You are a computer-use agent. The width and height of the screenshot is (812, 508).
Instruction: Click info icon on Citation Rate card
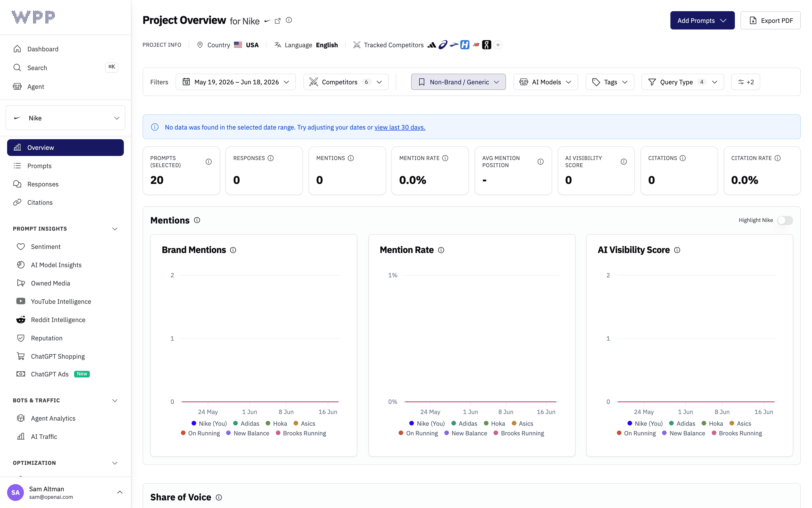(777, 158)
